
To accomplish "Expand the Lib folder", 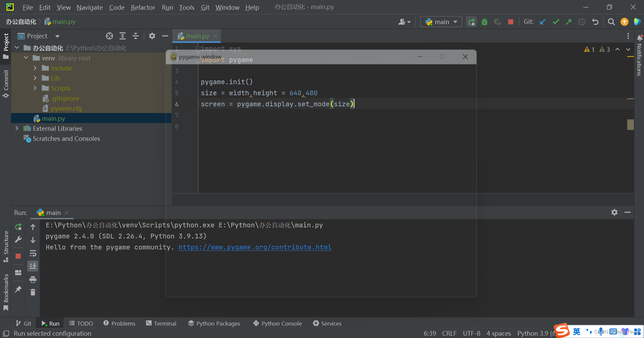I will 35,78.
